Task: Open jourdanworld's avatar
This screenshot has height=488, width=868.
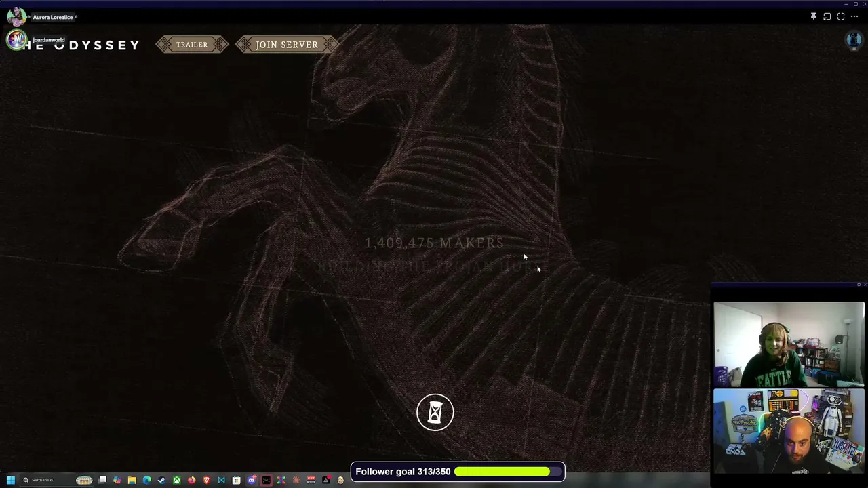Action: (16, 40)
